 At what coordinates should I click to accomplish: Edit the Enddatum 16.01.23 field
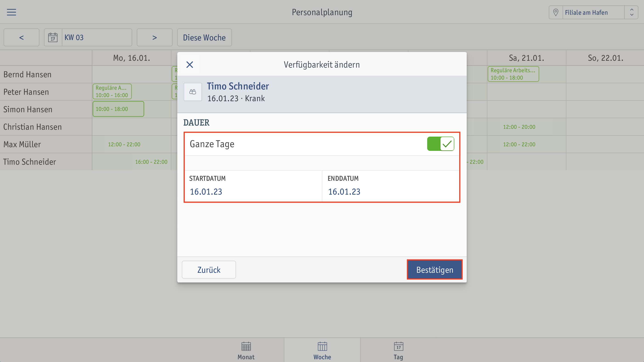click(x=390, y=186)
